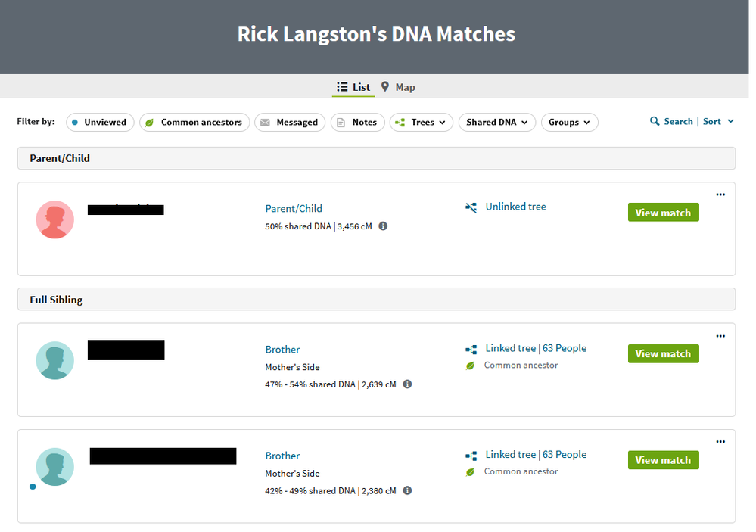Click the info icon beside 2,639 cM
Viewport: 756px width, 532px height.
coord(407,384)
